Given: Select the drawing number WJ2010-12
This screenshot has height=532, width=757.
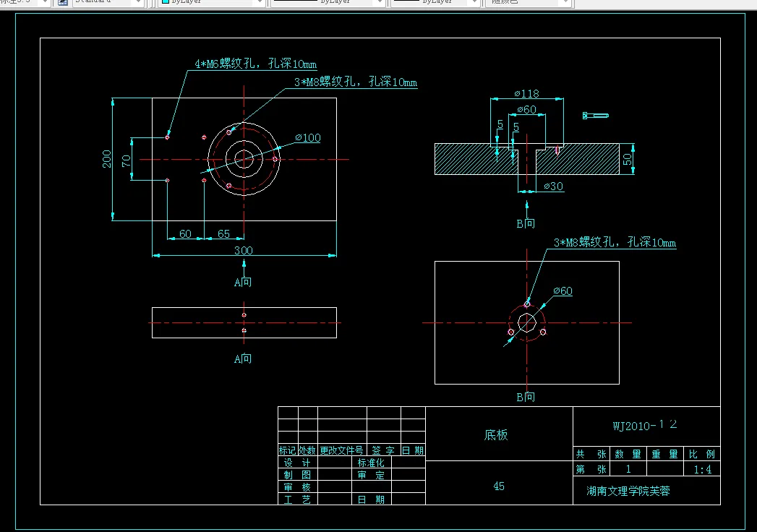Looking at the screenshot, I should point(645,425).
